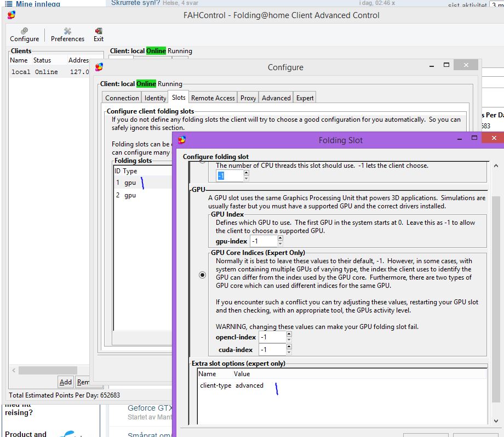Image resolution: width=504 pixels, height=437 pixels.
Task: Open the 'Mine innlegg' link in browser
Action: click(38, 3)
